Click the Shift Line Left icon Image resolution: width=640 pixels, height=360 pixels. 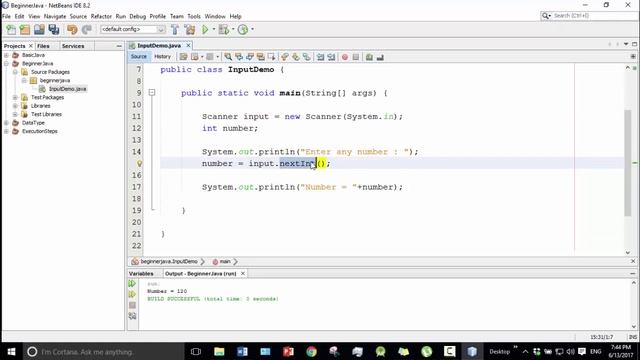320,57
